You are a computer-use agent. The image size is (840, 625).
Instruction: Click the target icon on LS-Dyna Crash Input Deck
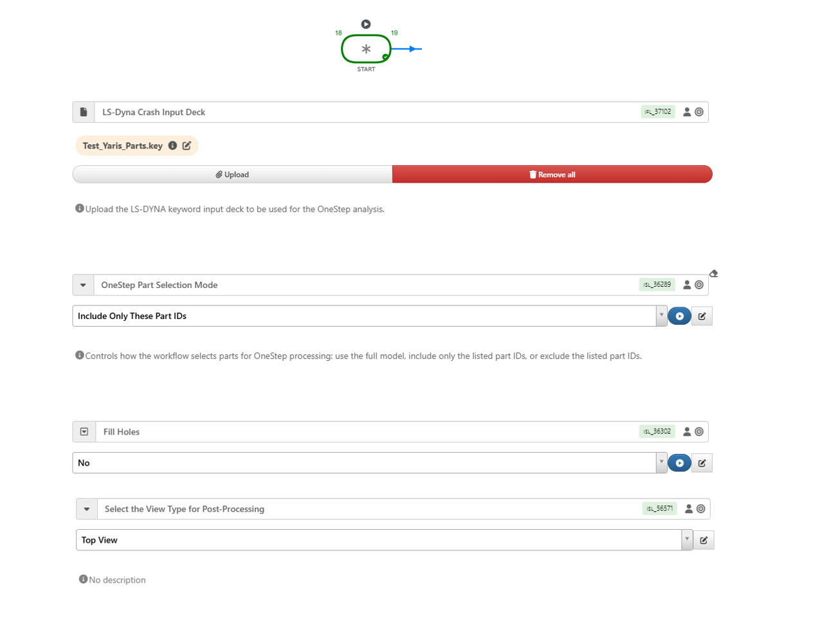pyautogui.click(x=699, y=112)
